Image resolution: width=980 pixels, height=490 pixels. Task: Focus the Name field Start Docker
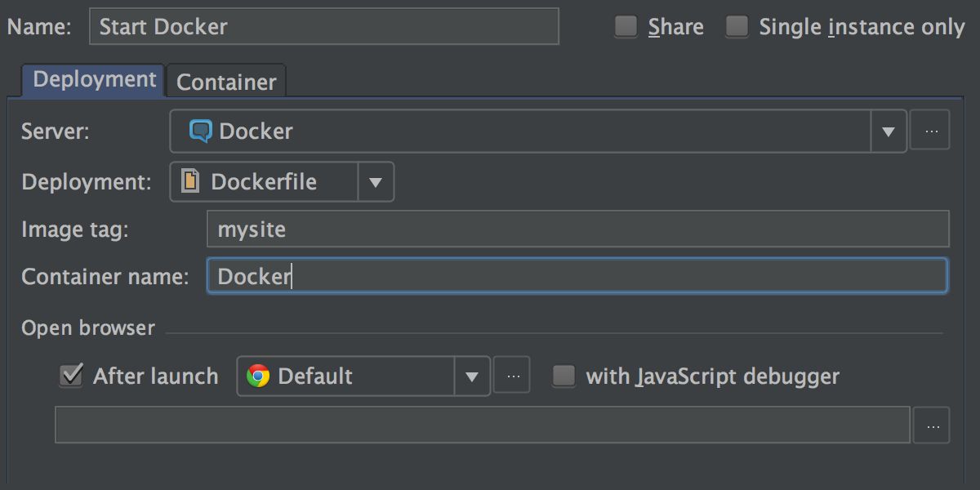coord(324,26)
